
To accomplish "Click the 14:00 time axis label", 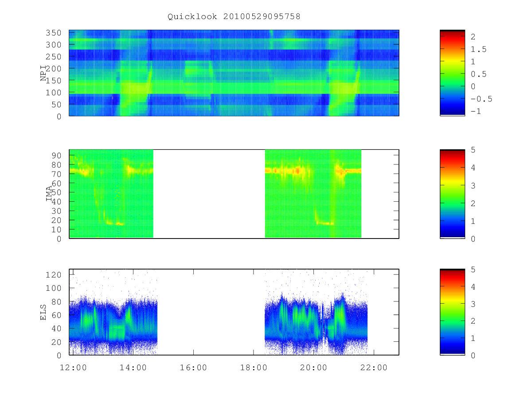I will click(133, 368).
